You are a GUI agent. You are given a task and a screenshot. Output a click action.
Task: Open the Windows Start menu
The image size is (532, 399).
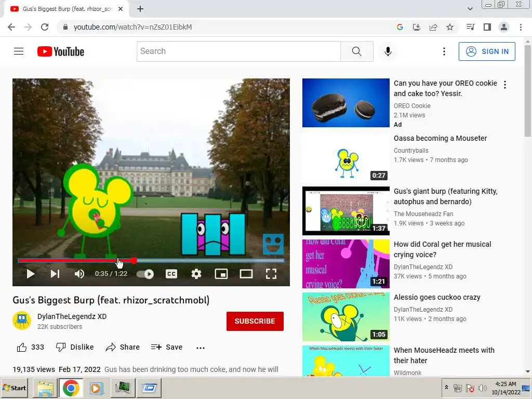(x=15, y=388)
